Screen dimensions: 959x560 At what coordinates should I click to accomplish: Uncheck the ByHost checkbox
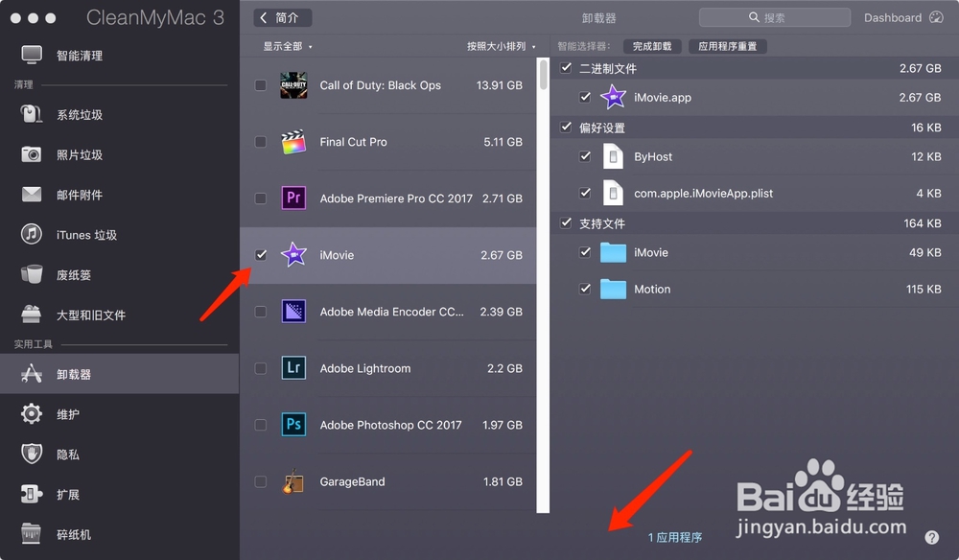click(585, 156)
